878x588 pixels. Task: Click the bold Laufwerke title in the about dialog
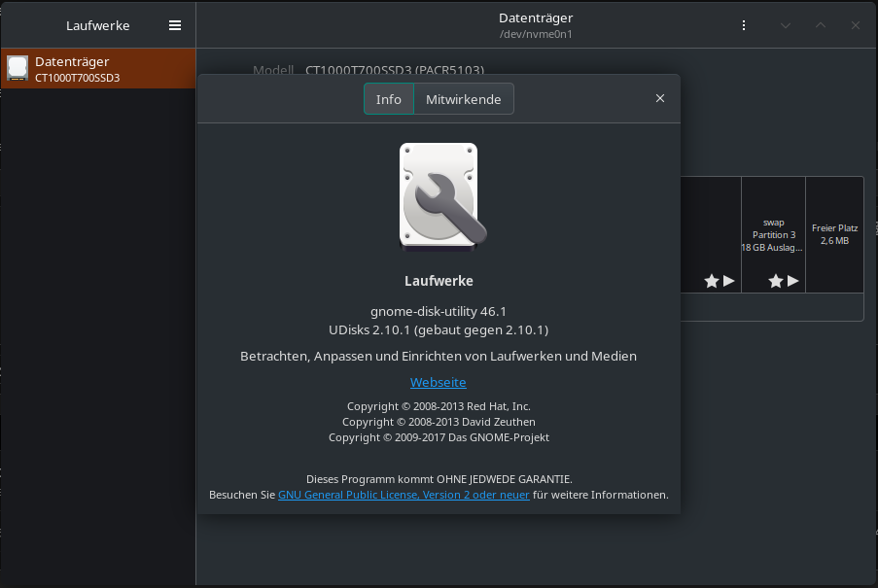439,281
